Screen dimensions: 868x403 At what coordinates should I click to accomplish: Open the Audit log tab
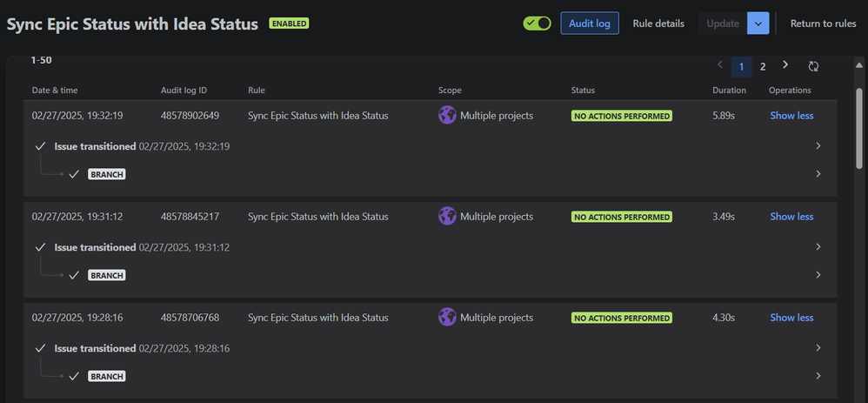590,24
